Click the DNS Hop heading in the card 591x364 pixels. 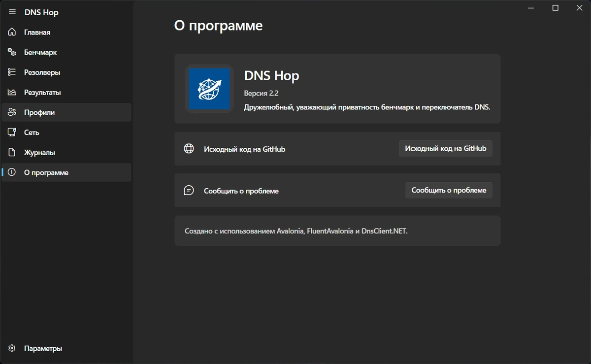(271, 75)
